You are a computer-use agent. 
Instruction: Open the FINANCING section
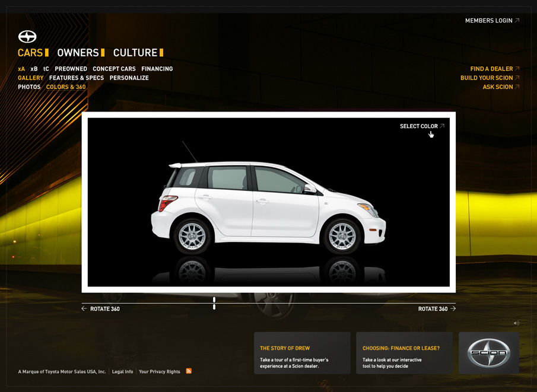pos(157,69)
